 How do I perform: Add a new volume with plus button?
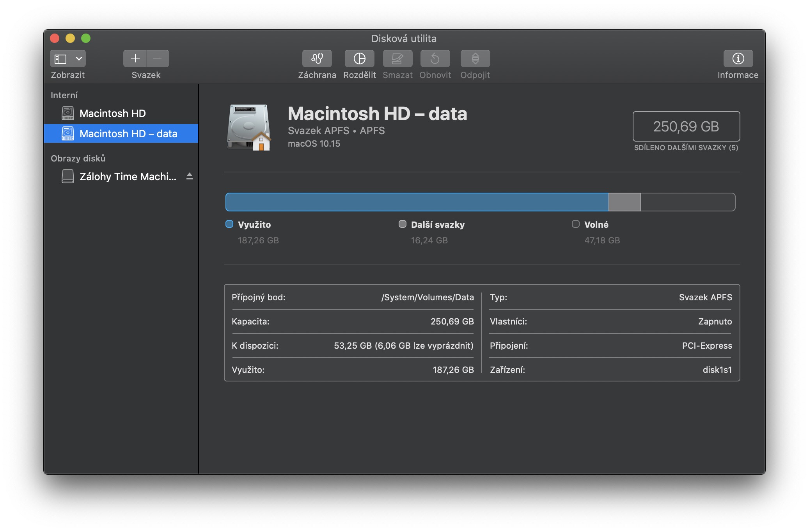pos(135,59)
